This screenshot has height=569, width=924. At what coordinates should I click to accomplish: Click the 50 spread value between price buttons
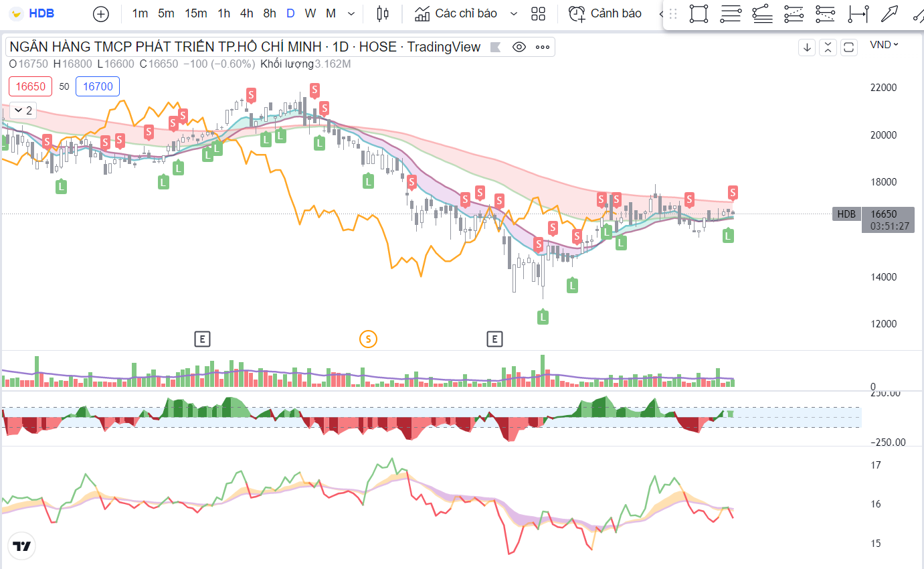(x=64, y=86)
